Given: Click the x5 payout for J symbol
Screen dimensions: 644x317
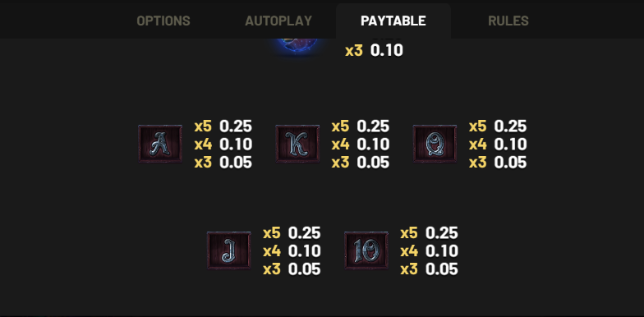Looking at the screenshot, I should (x=292, y=233).
